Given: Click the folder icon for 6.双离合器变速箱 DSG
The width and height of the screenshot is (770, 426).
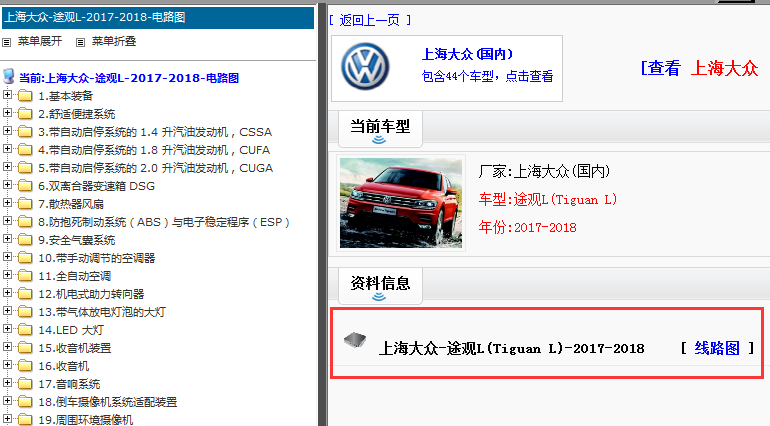Looking at the screenshot, I should point(25,186).
